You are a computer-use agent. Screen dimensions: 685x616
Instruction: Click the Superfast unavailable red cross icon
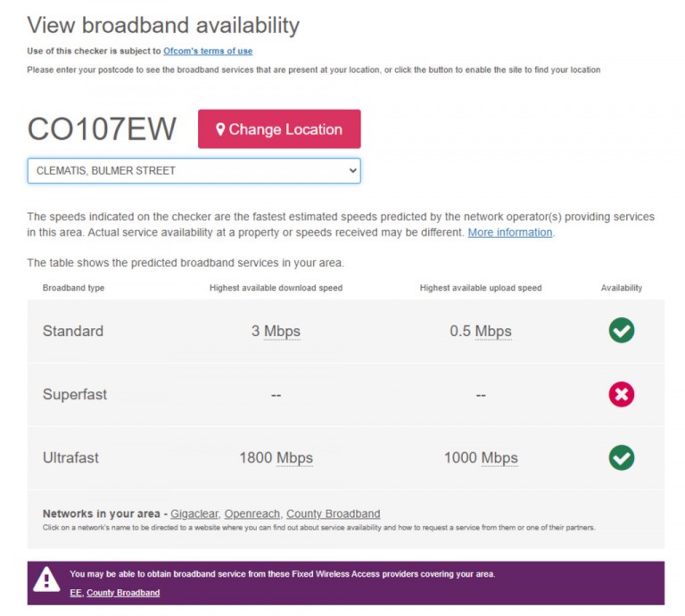pos(621,394)
